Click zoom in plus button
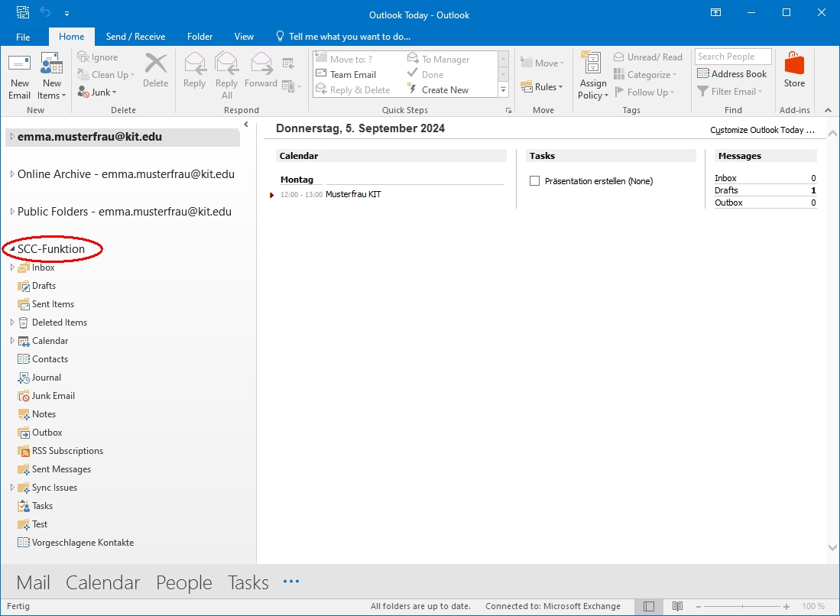 [786, 606]
